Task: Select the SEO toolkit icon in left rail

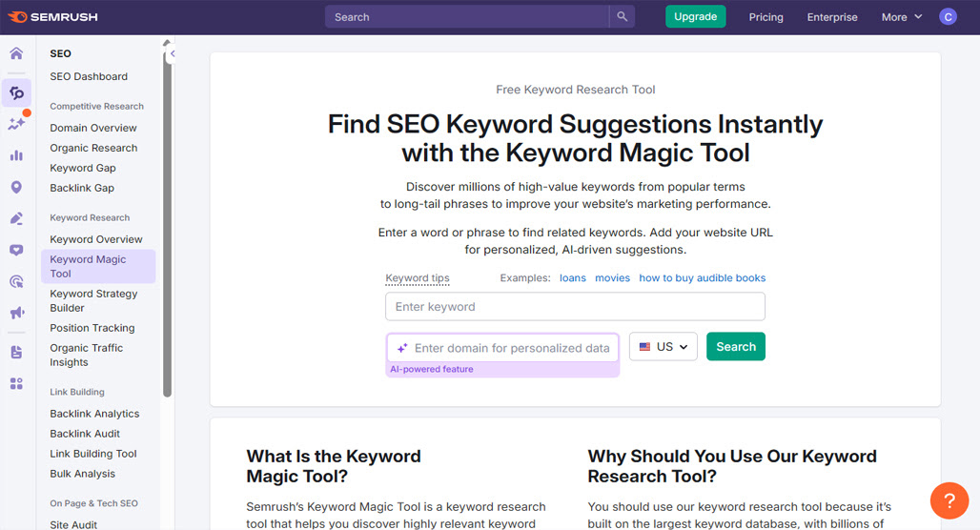Action: [x=17, y=93]
